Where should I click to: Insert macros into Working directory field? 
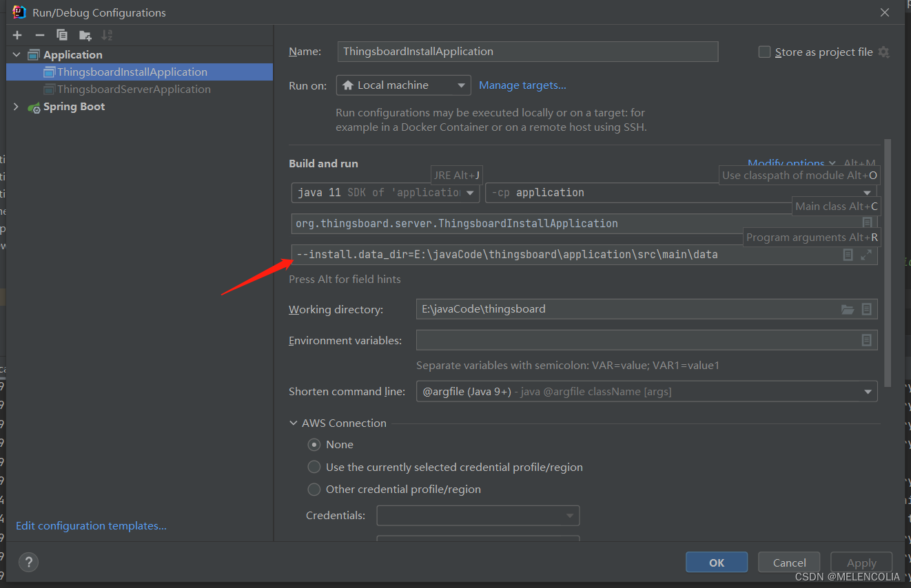coord(867,310)
